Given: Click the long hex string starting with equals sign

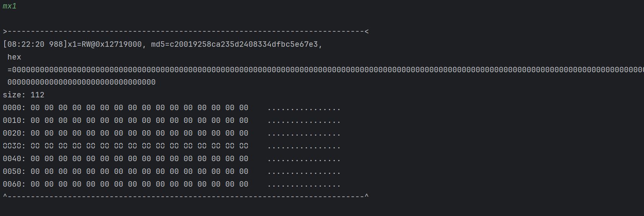Looking at the screenshot, I should [325, 70].
